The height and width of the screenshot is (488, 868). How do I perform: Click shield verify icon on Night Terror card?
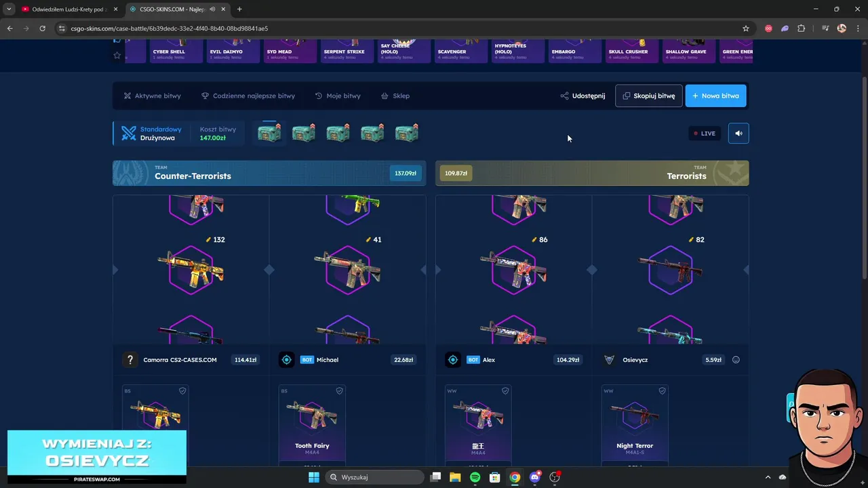click(x=662, y=391)
